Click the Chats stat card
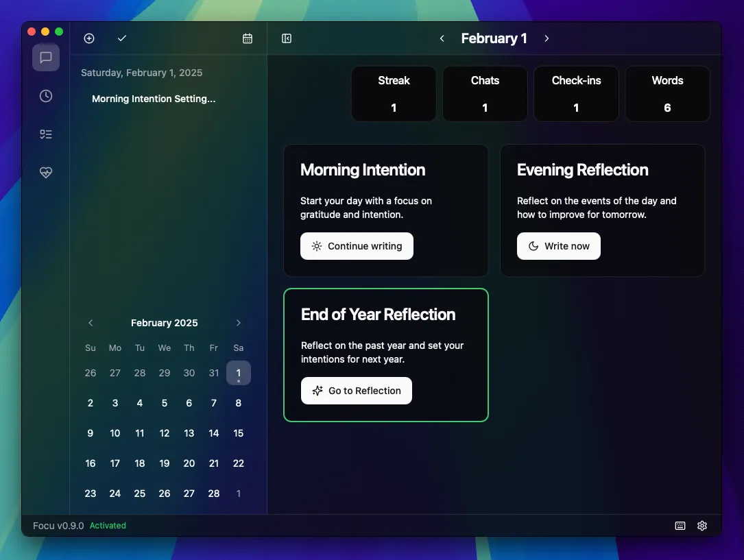The width and height of the screenshot is (744, 560). click(x=485, y=94)
